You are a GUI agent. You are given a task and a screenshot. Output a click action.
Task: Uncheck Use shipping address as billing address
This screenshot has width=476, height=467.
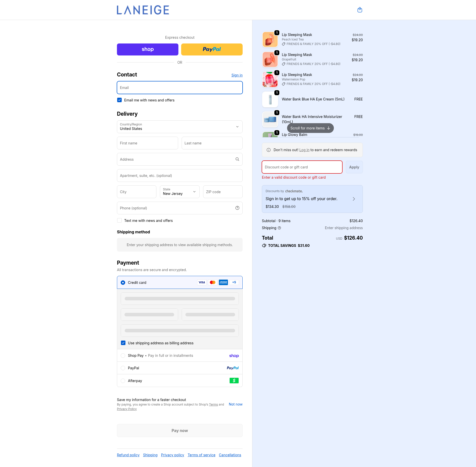tap(123, 343)
